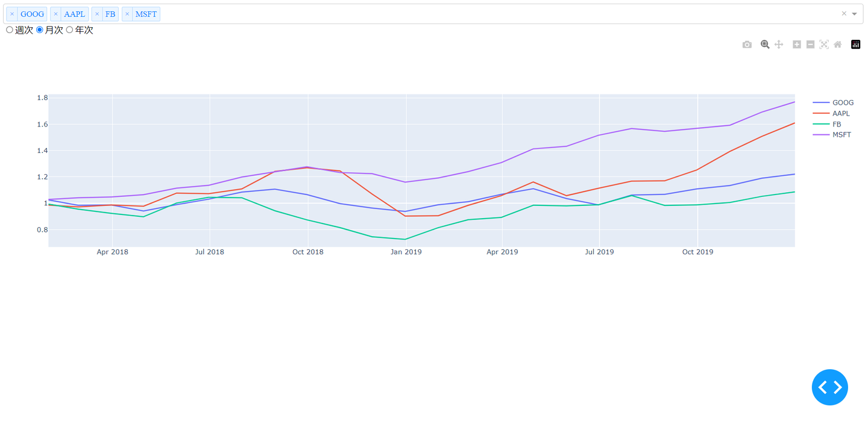Select the Zoom tool in modebar
This screenshot has width=868, height=424.
click(765, 45)
